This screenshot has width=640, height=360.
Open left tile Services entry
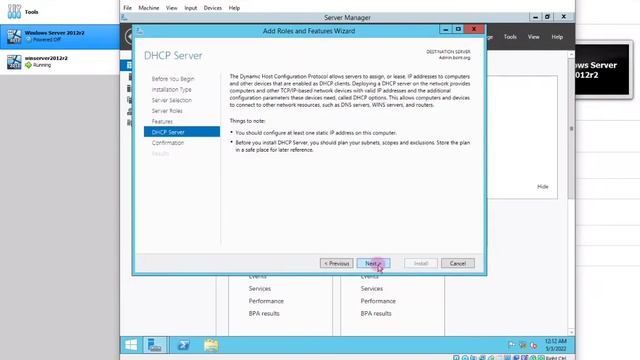coord(260,289)
